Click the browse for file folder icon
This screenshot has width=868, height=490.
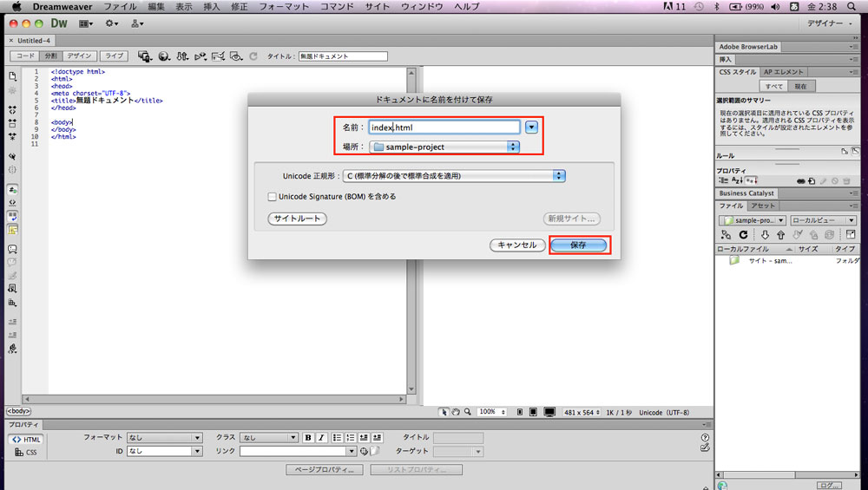tap(375, 451)
